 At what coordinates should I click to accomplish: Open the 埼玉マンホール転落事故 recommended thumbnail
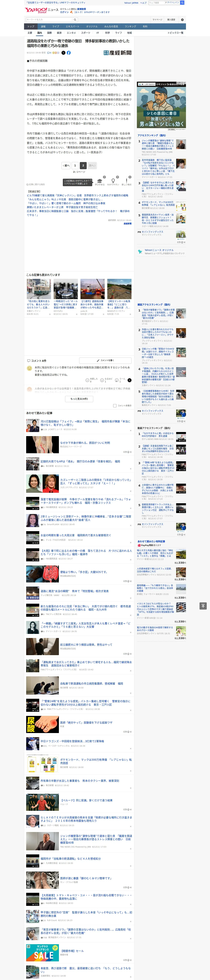(119, 289)
